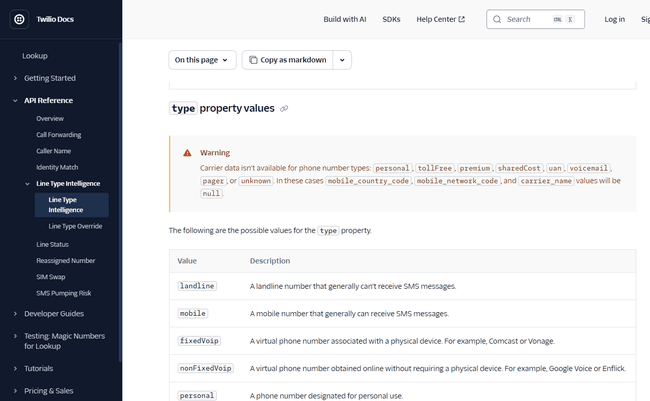Click the Log in link
This screenshot has width=650, height=401.
[614, 19]
